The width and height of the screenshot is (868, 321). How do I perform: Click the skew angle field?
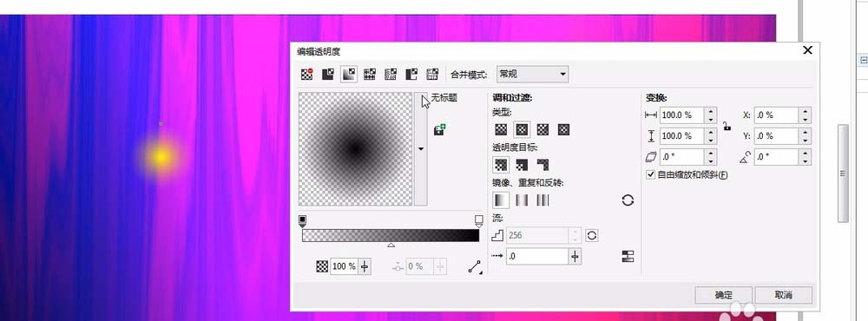(x=682, y=157)
